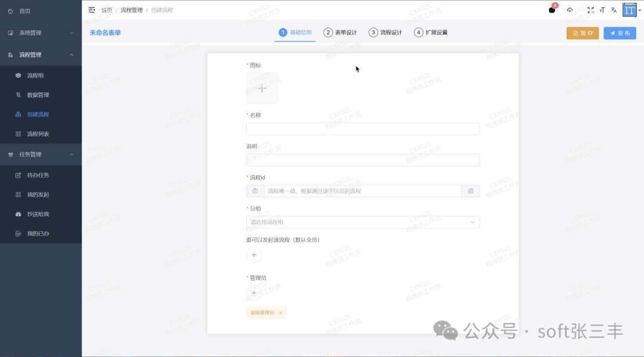The image size is (644, 357).
Task: Click the fullscreen expand icon
Action: 591,10
